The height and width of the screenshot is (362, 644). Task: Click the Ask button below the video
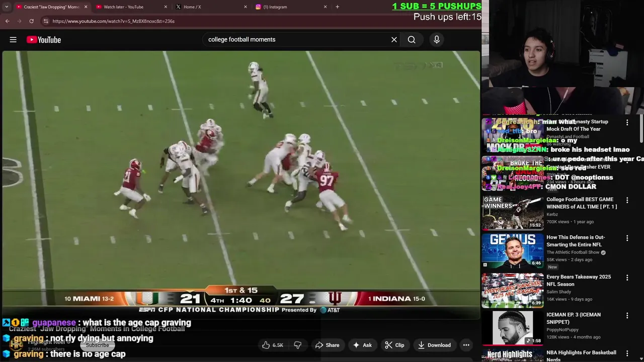click(x=362, y=345)
